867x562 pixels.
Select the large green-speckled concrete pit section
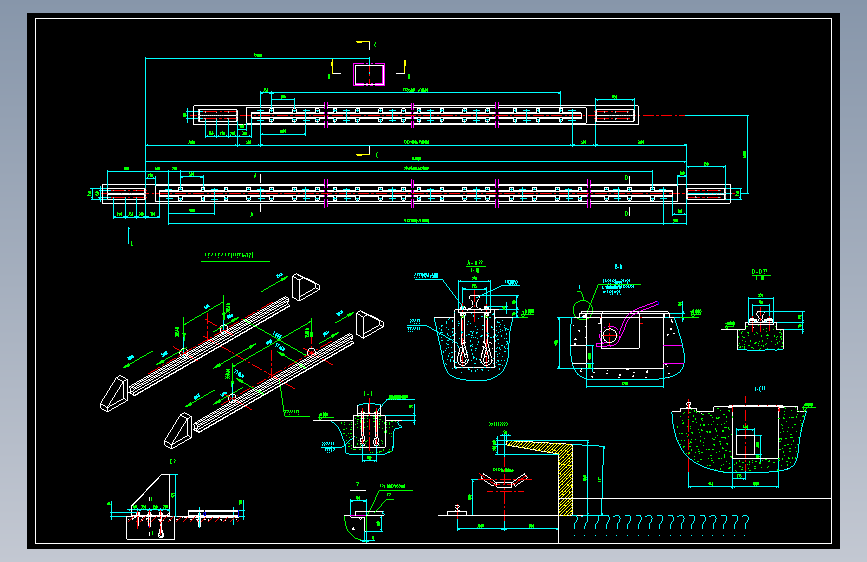click(738, 440)
